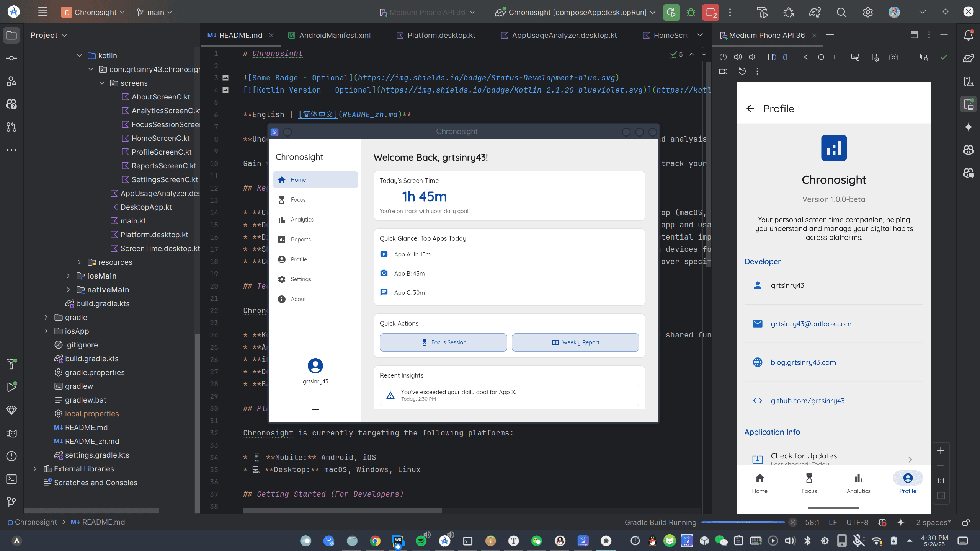Open the Project tool window icon
This screenshot has height=551, width=980.
11,35
